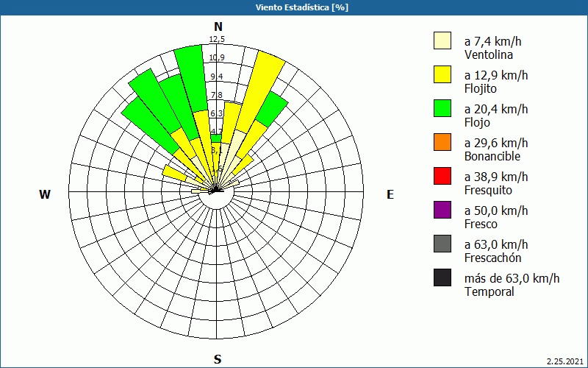Click the 7,8 scale value

217,95
